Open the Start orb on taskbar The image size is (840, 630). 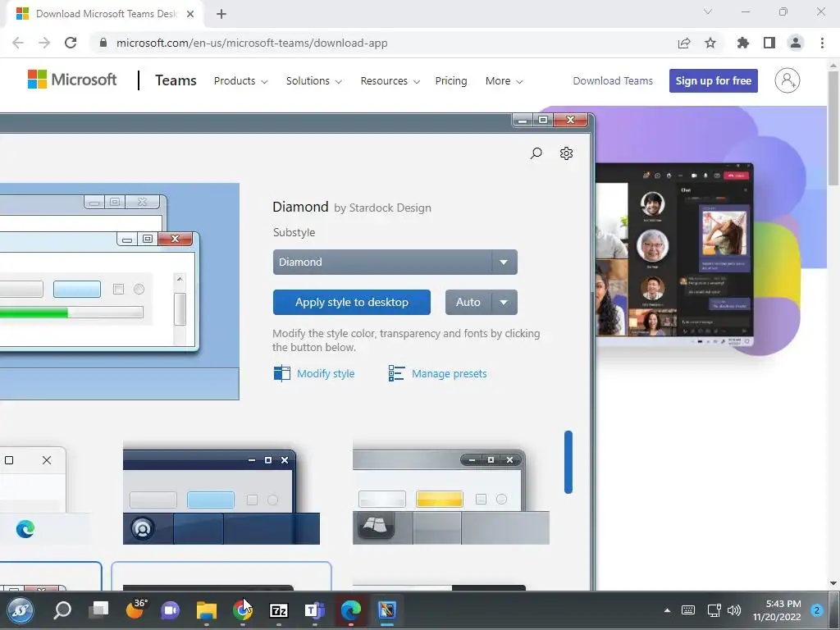pos(21,610)
